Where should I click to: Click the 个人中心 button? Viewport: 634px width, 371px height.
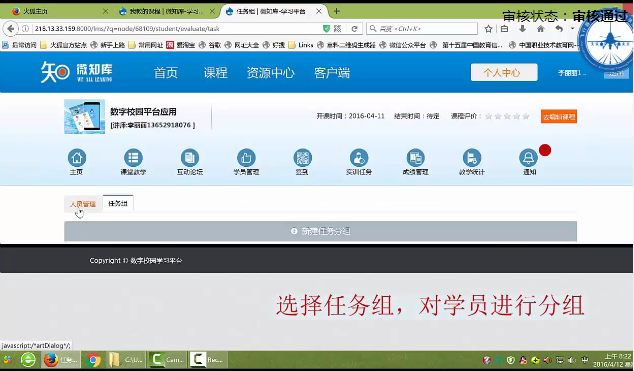504,72
